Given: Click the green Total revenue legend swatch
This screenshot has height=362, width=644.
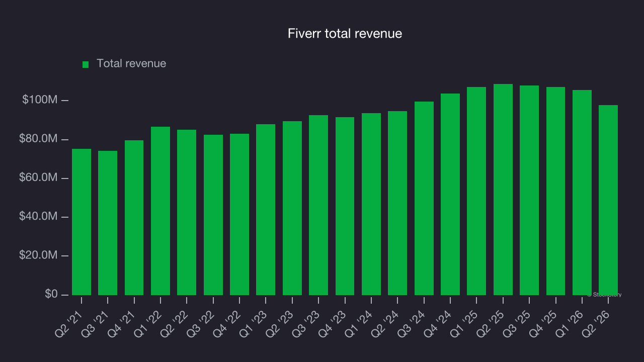Looking at the screenshot, I should pyautogui.click(x=86, y=64).
